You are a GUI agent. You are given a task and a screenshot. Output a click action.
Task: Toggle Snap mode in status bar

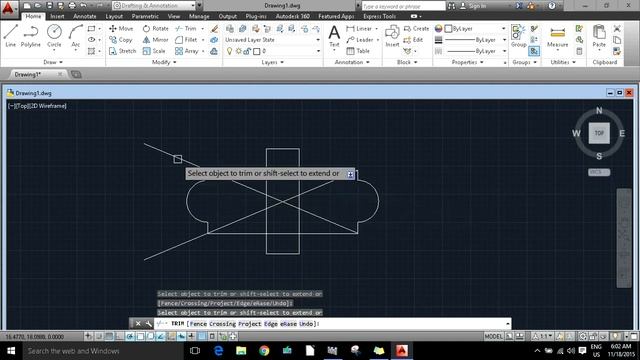(x=99, y=336)
